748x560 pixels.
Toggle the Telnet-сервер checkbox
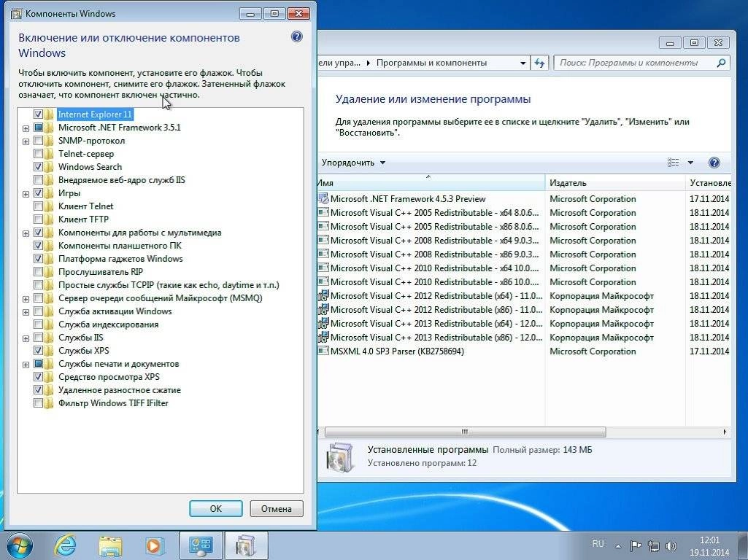(x=38, y=153)
